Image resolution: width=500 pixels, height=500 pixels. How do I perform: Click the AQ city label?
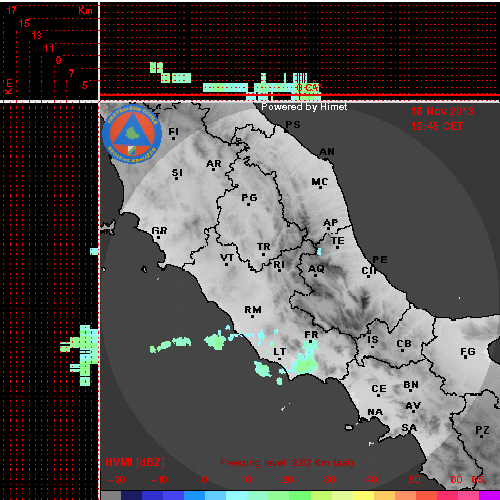tap(316, 269)
